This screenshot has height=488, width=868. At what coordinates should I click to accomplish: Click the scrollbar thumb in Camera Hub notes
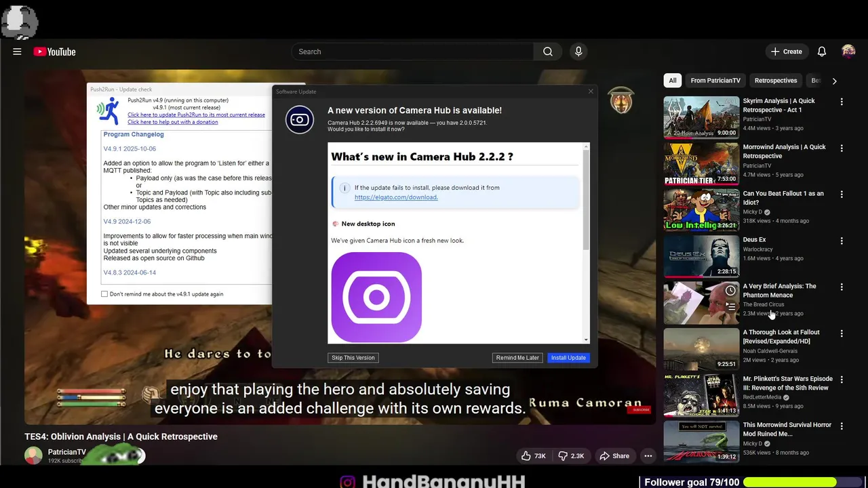tap(587, 200)
